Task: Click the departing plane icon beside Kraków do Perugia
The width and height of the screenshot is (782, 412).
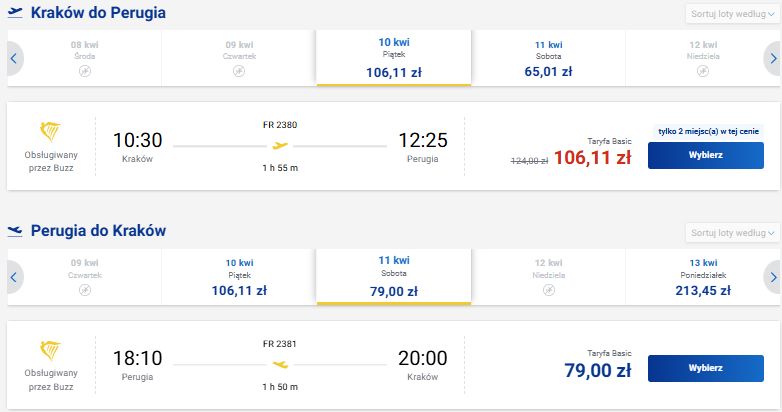Action: 15,12
